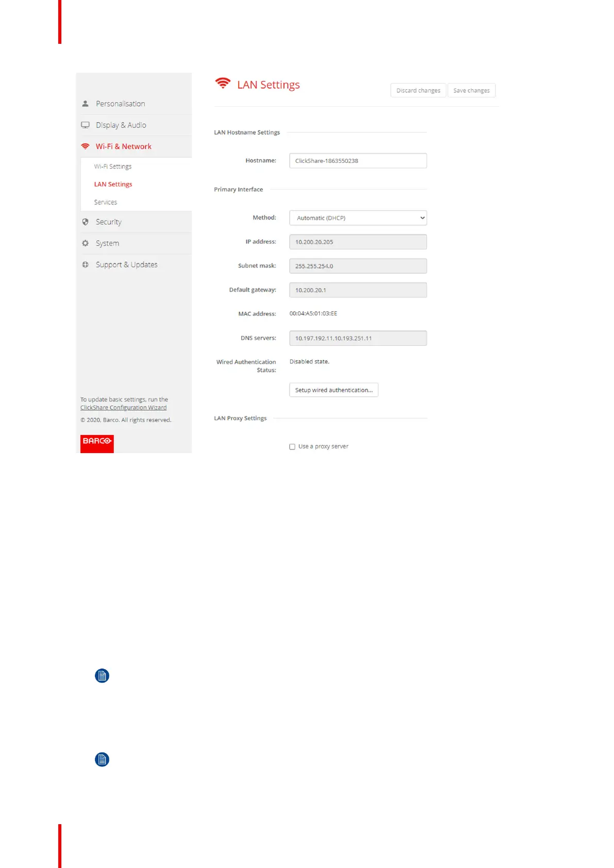Open the Method dropdown (Automatic DHCP)
This screenshot has height=868, width=614.
click(358, 218)
